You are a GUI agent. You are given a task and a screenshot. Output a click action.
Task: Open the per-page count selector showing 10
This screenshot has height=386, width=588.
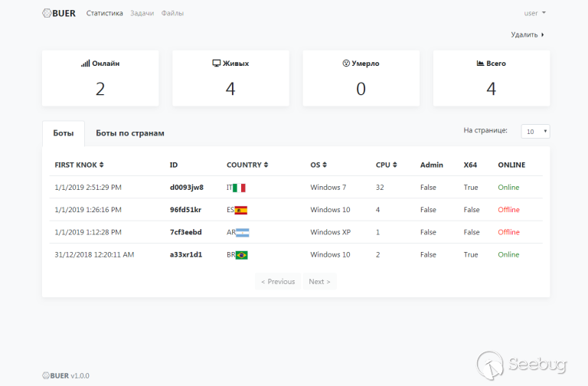click(535, 132)
